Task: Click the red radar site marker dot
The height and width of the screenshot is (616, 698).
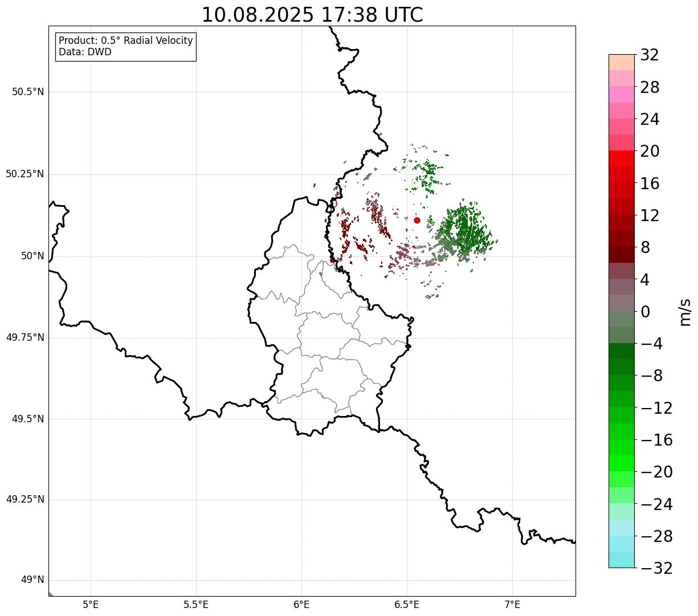Action: [417, 220]
